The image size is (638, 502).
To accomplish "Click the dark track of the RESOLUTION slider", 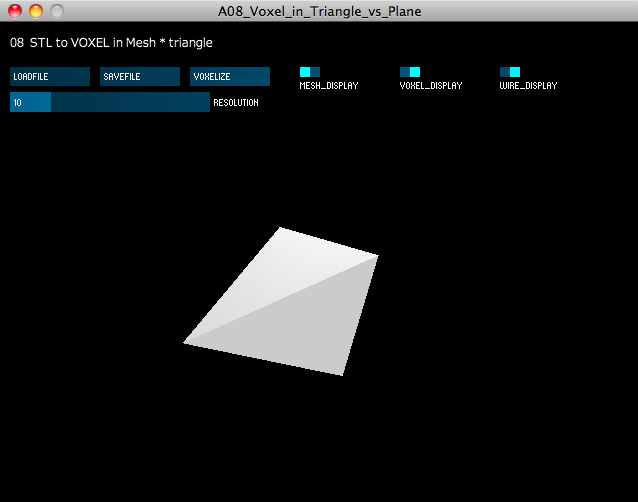I will click(130, 102).
